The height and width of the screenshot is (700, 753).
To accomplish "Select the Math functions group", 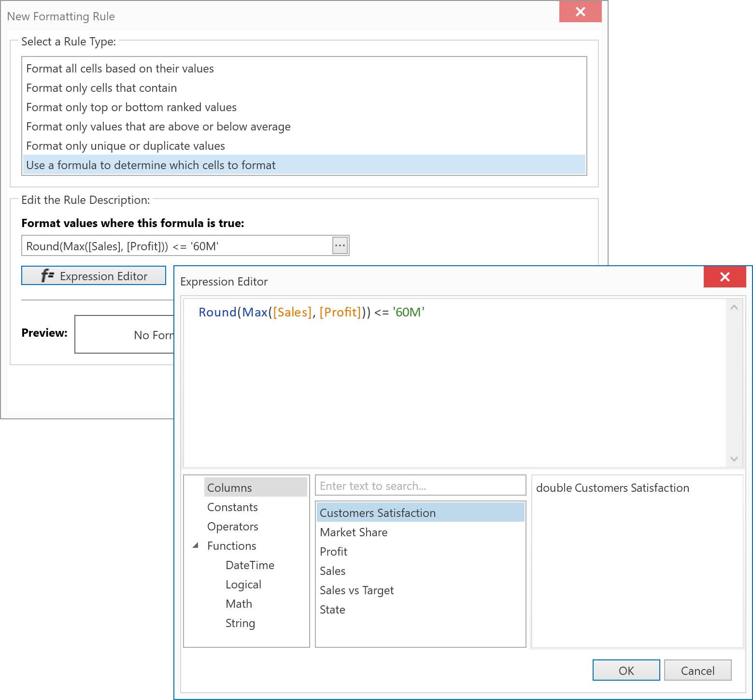I will point(239,604).
